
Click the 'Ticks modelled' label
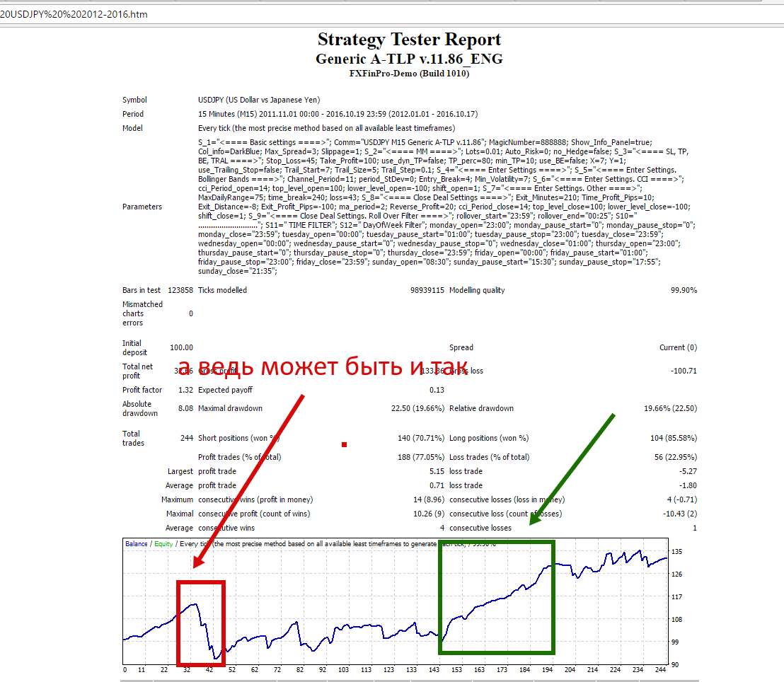tap(222, 290)
